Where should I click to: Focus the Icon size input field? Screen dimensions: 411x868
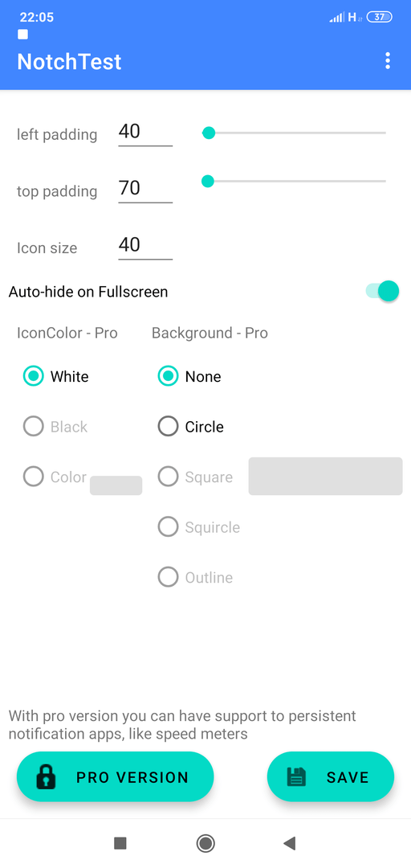click(145, 246)
